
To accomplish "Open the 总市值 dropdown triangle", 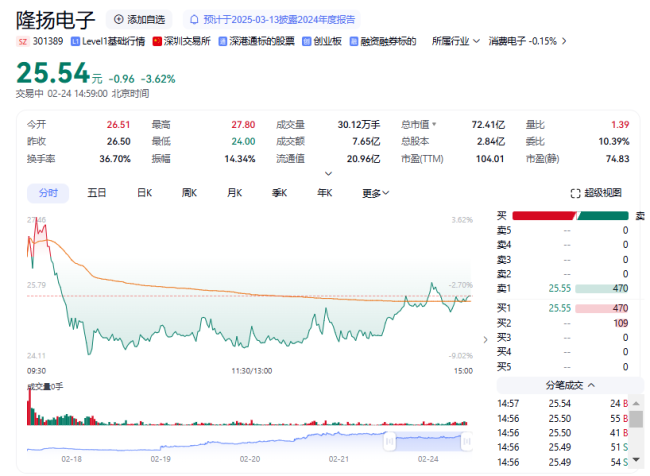I will click(434, 124).
